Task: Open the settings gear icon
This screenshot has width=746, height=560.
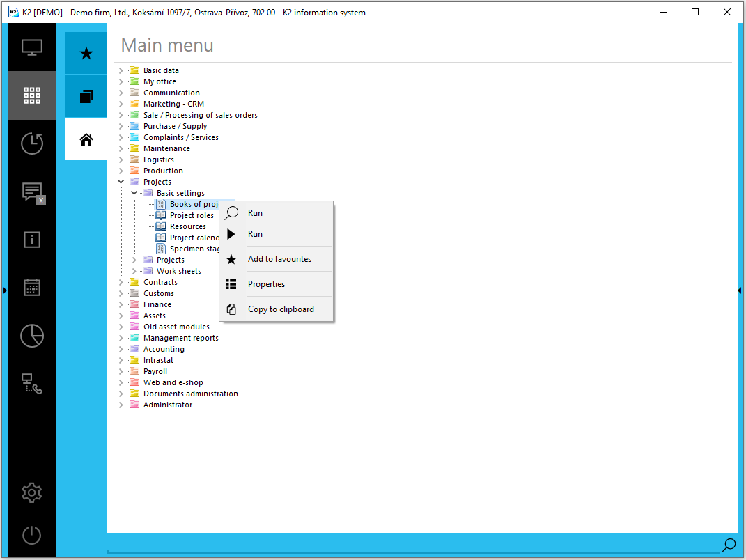Action: (x=32, y=492)
